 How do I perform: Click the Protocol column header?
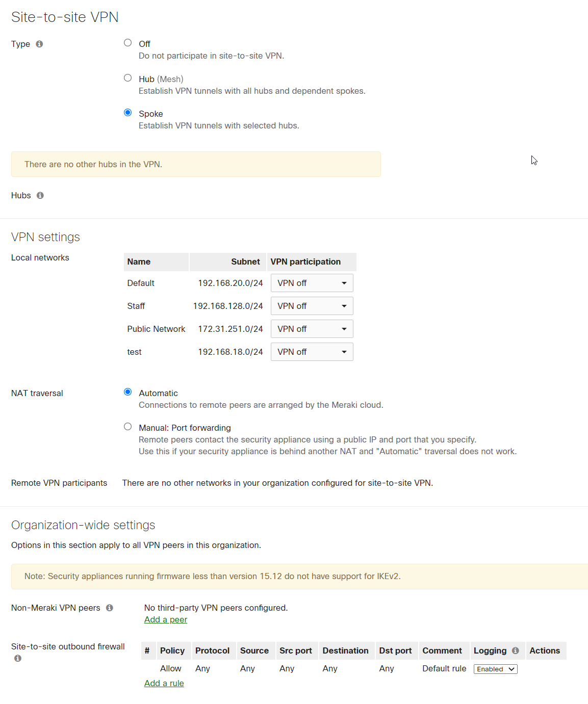[x=214, y=650]
